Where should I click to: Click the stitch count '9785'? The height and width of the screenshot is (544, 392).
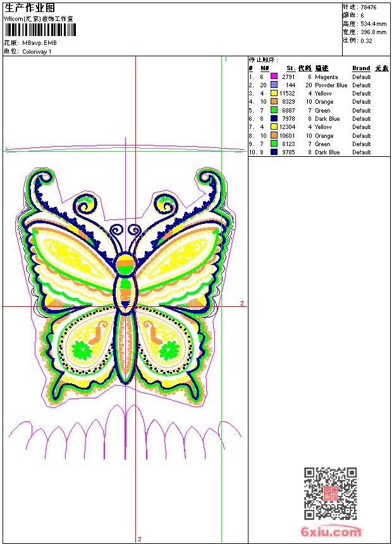point(288,152)
